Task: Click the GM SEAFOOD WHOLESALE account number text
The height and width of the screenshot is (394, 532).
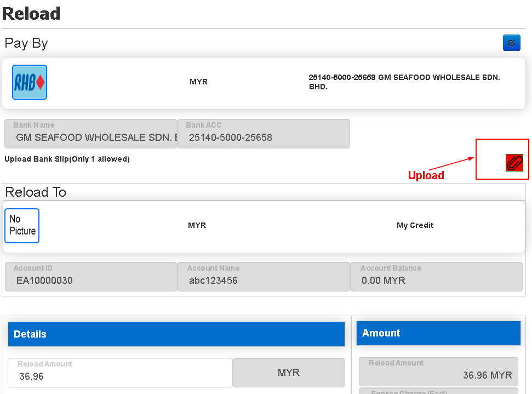Action: pos(404,82)
